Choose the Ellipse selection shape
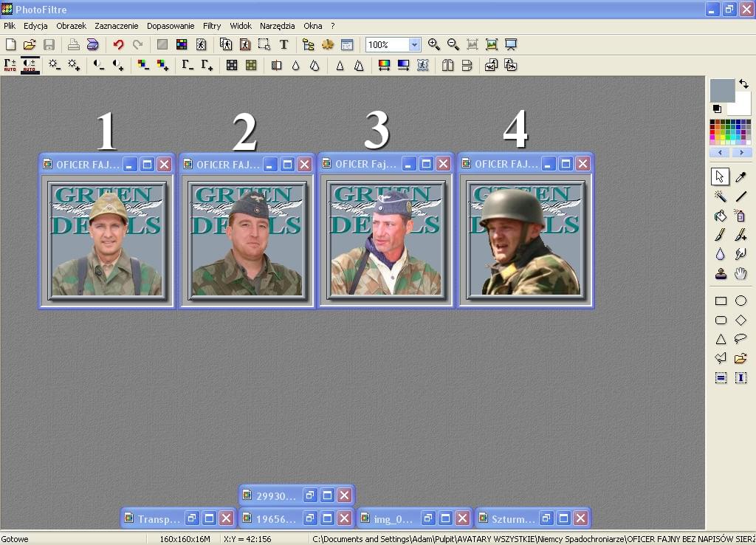Image resolution: width=756 pixels, height=545 pixels. pyautogui.click(x=741, y=301)
